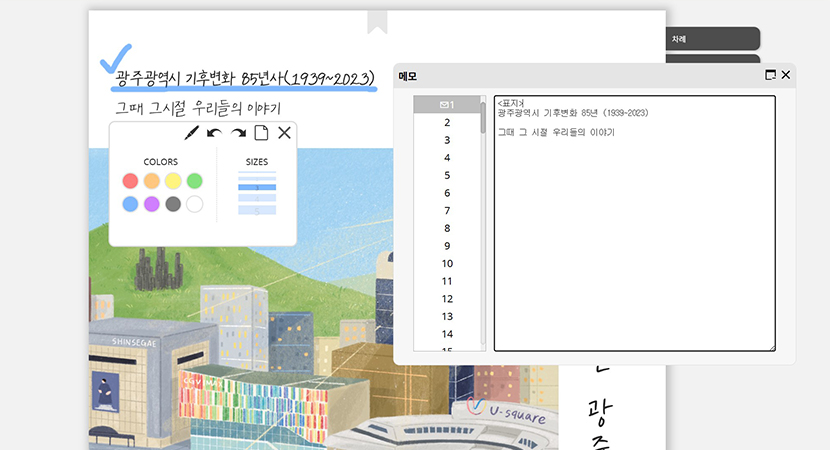Choose the yellow pen color

click(x=173, y=181)
